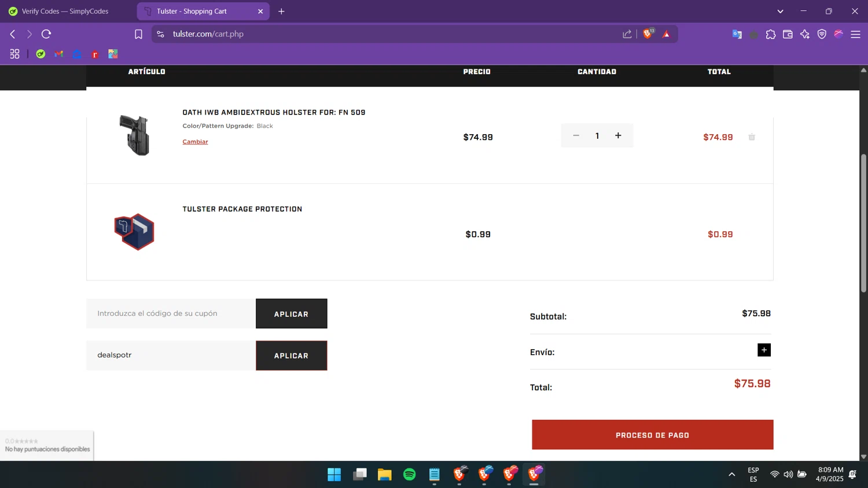
Task: Open Wi-Fi network settings in tray
Action: click(x=774, y=474)
